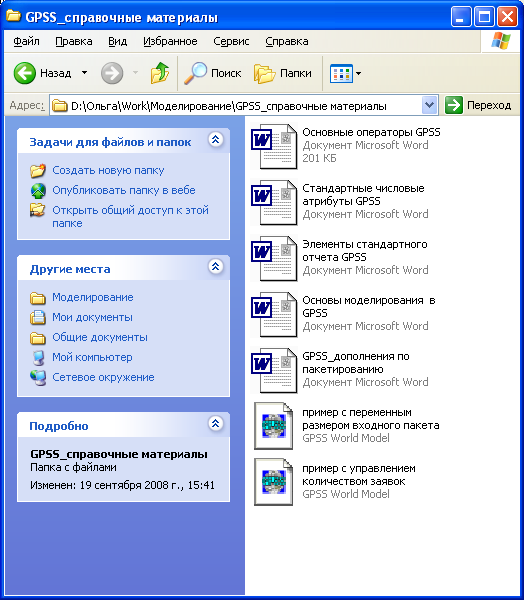The image size is (524, 600).
Task: Click file name Основные операторы GPSS
Action: 371,132
